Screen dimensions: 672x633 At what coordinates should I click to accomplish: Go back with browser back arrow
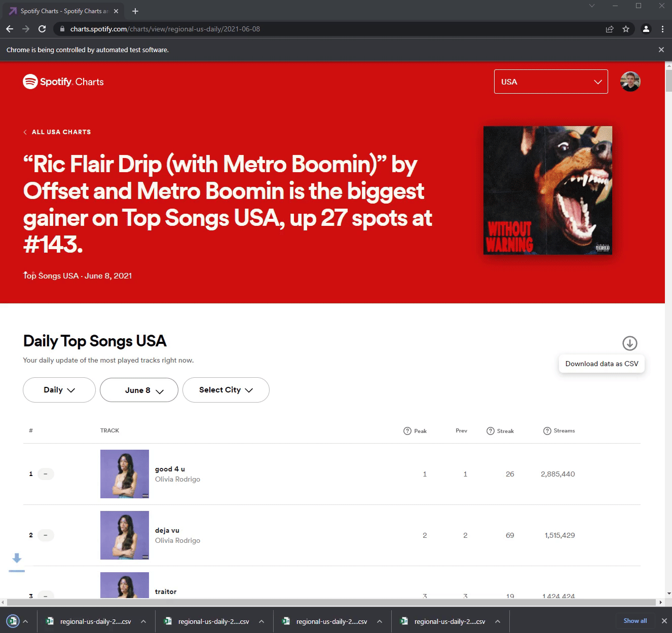point(10,29)
